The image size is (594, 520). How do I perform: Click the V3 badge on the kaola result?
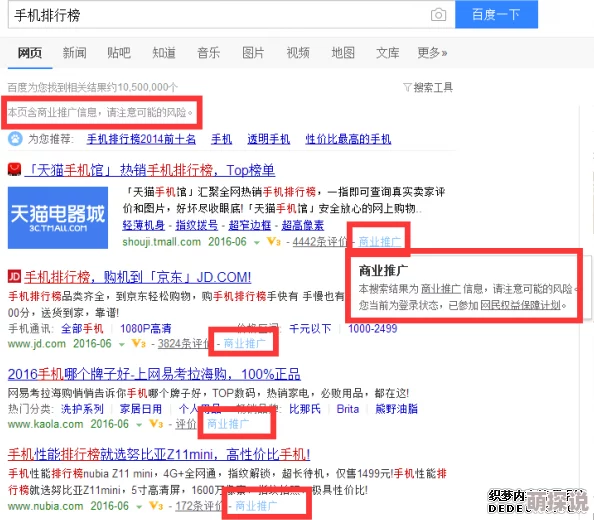tap(156, 424)
